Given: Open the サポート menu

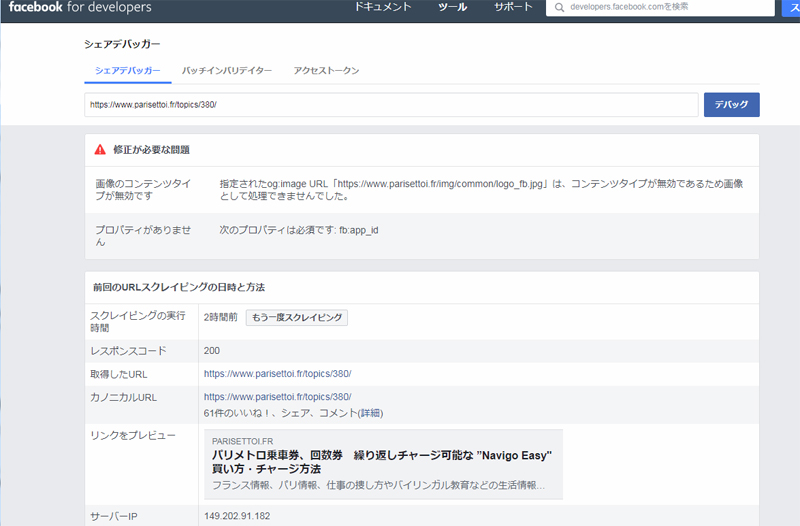Looking at the screenshot, I should coord(513,7).
